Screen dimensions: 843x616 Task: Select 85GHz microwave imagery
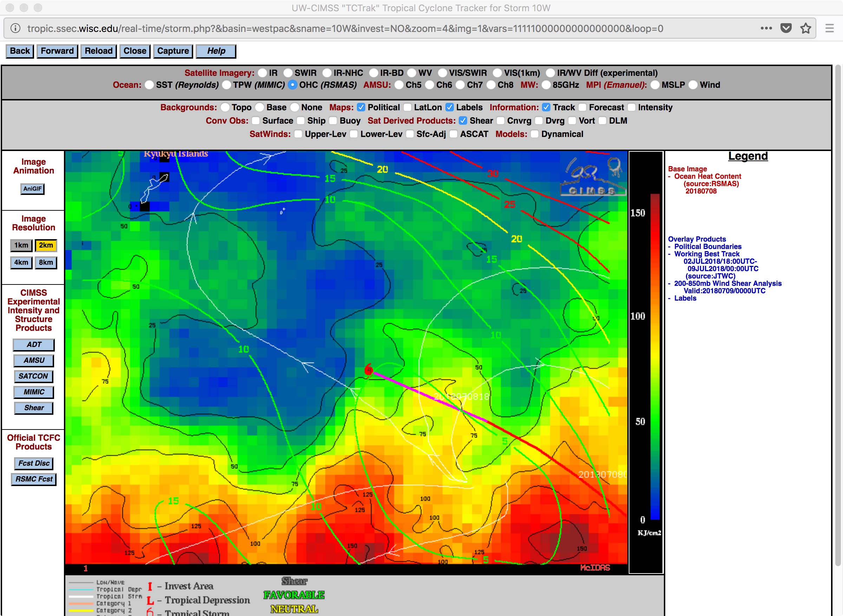tap(546, 85)
